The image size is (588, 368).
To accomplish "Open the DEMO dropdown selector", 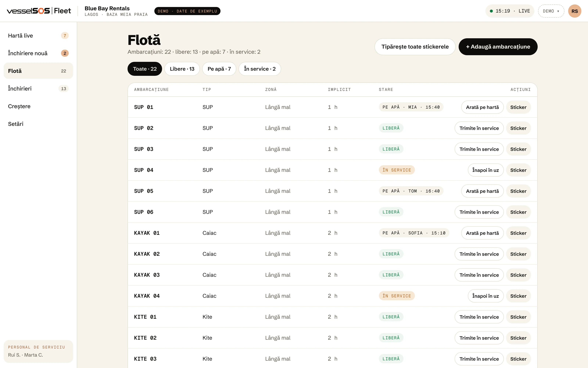I will (x=551, y=11).
